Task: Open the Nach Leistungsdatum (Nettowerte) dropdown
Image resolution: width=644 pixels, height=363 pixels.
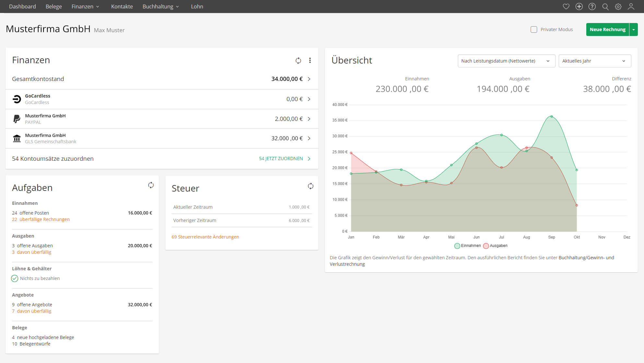Action: click(506, 61)
